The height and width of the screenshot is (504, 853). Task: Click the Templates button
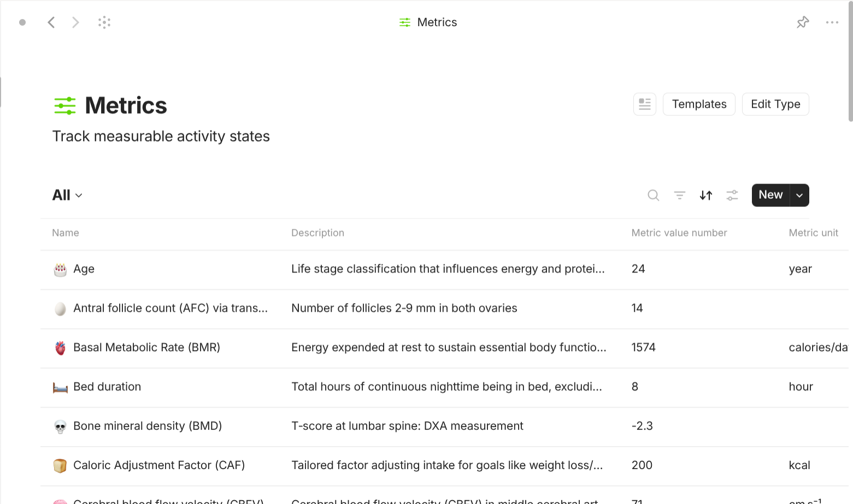698,104
